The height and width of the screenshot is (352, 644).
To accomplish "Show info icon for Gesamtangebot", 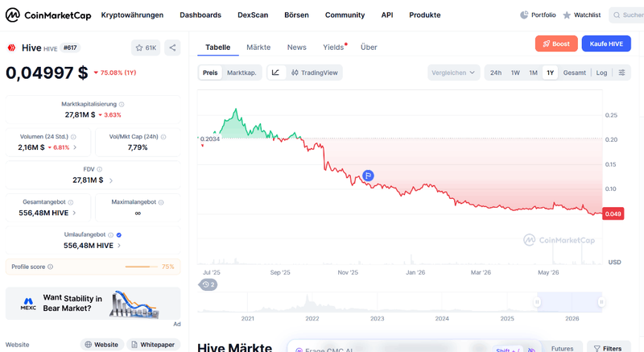I will point(71,202).
